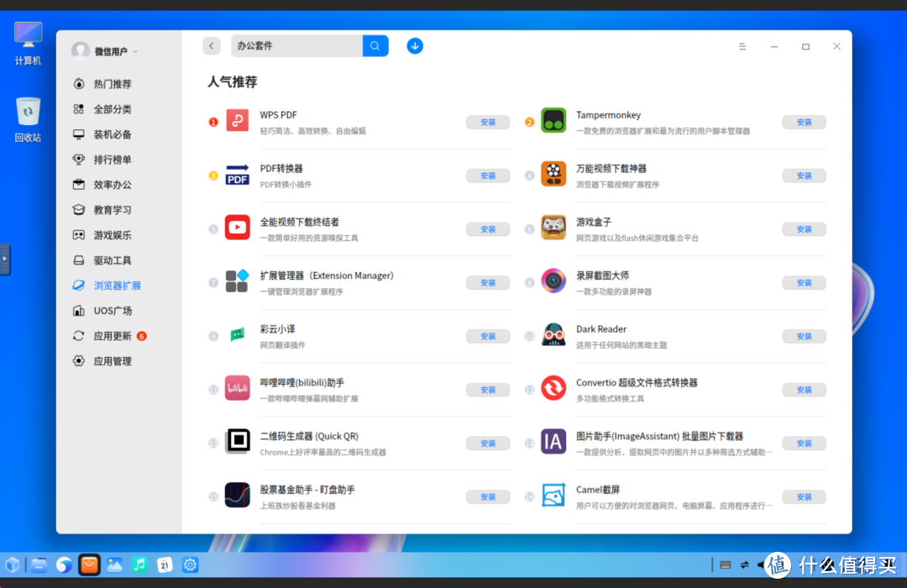Viewport: 907px width, 588px height.
Task: Click the search magnifier icon
Action: pyautogui.click(x=375, y=45)
